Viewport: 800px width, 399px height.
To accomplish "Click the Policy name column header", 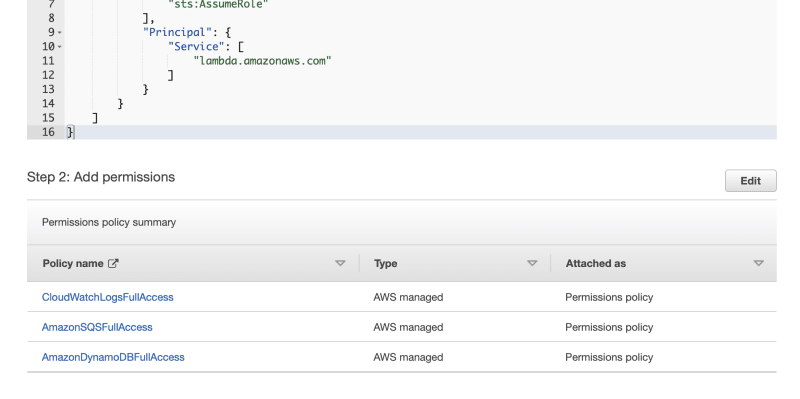I will pyautogui.click(x=73, y=263).
